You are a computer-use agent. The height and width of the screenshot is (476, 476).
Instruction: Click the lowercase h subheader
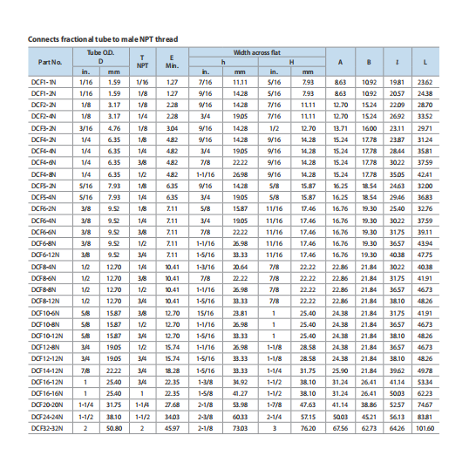coord(223,62)
